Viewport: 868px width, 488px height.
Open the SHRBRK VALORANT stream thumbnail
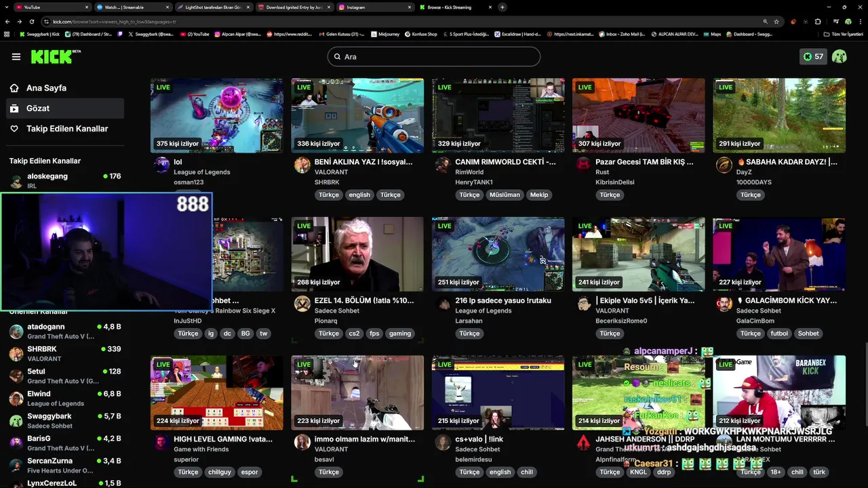357,115
